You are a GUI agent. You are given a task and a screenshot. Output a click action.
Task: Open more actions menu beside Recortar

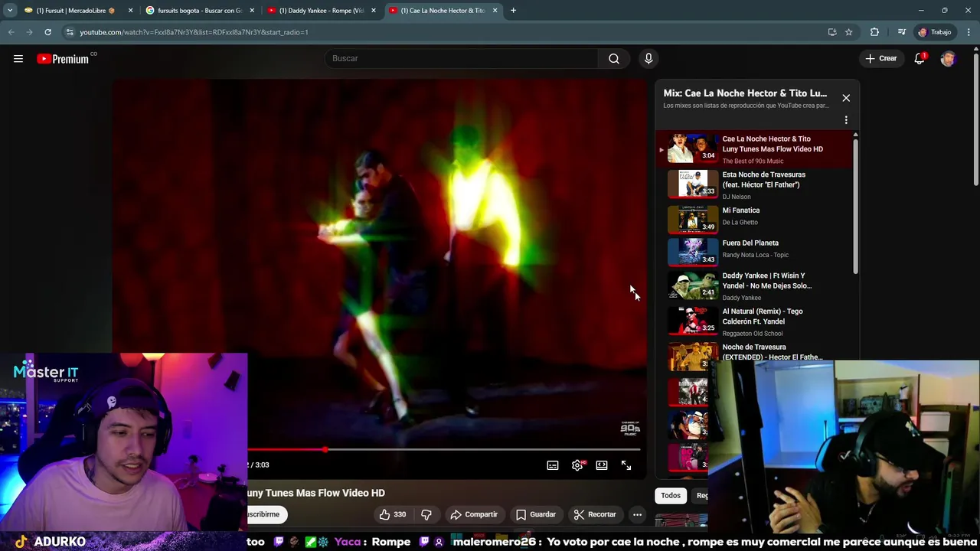click(637, 514)
